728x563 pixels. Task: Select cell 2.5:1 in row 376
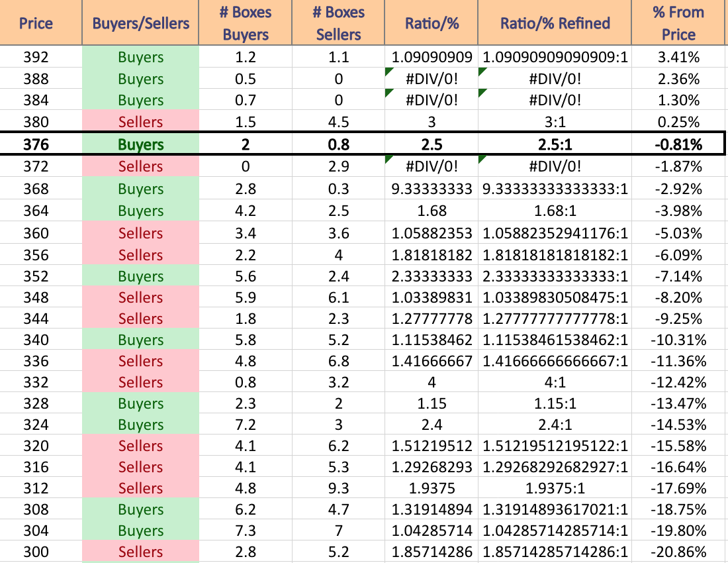click(555, 144)
